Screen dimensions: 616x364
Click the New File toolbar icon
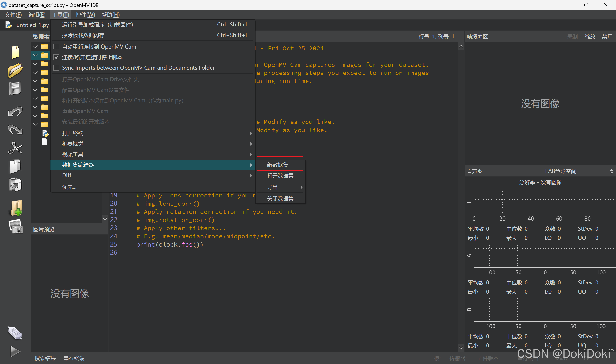[15, 52]
